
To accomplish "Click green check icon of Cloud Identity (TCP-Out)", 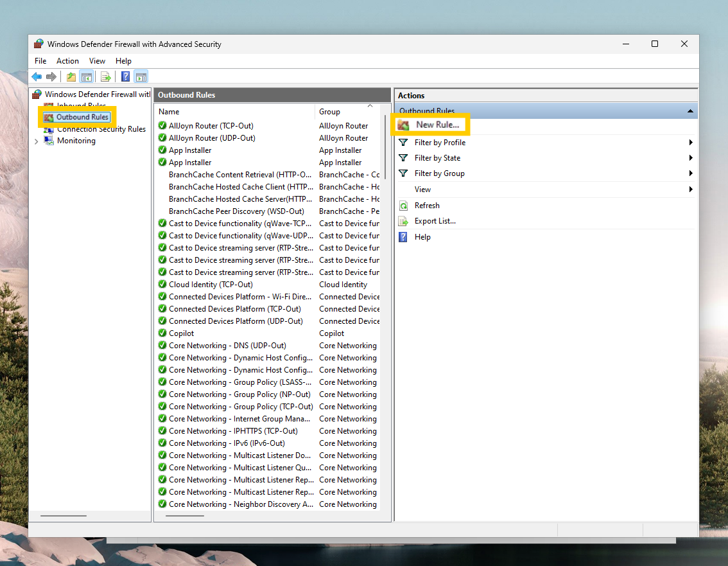I will pyautogui.click(x=162, y=285).
